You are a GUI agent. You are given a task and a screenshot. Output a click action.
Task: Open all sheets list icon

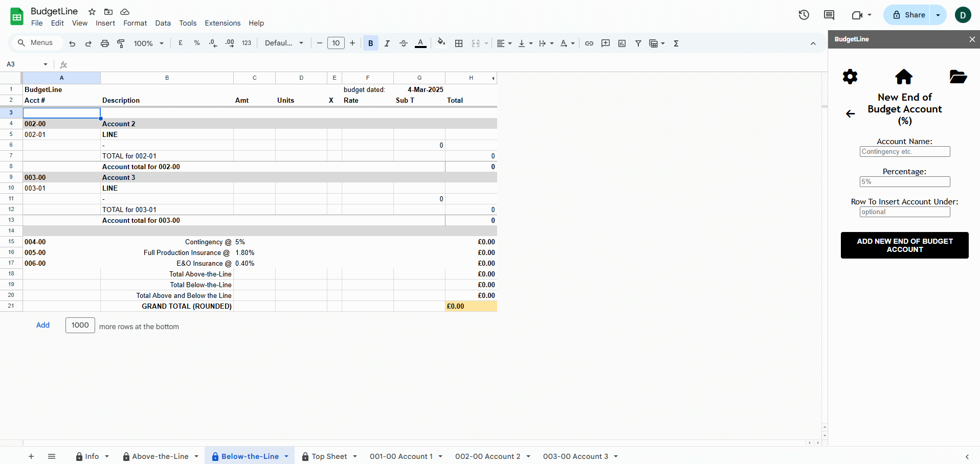pyautogui.click(x=52, y=456)
